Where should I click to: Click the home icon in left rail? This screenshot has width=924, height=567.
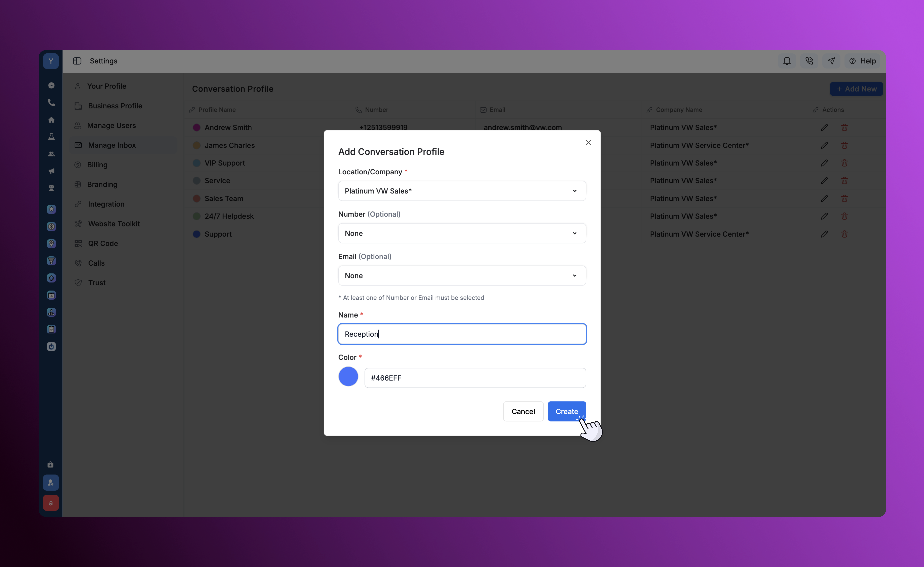51,120
